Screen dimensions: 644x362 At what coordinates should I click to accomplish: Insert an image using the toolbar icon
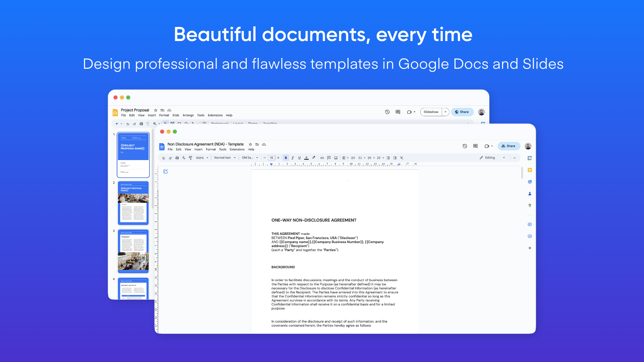336,158
